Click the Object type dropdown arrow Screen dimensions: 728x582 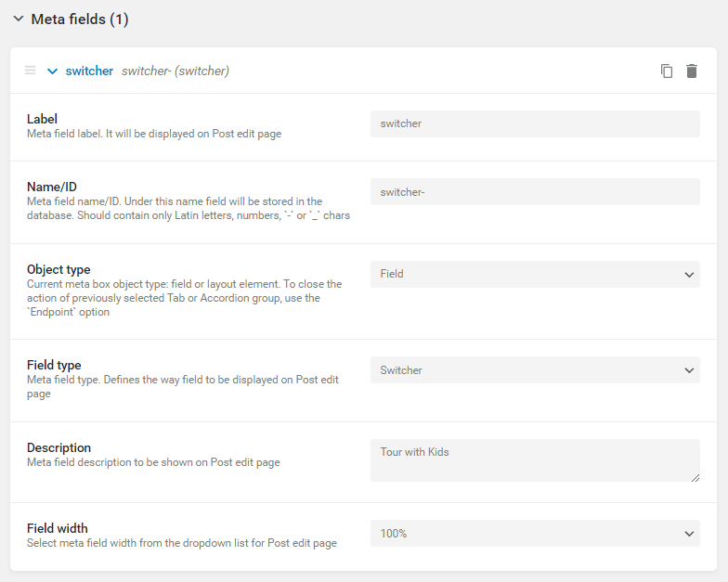coord(689,275)
